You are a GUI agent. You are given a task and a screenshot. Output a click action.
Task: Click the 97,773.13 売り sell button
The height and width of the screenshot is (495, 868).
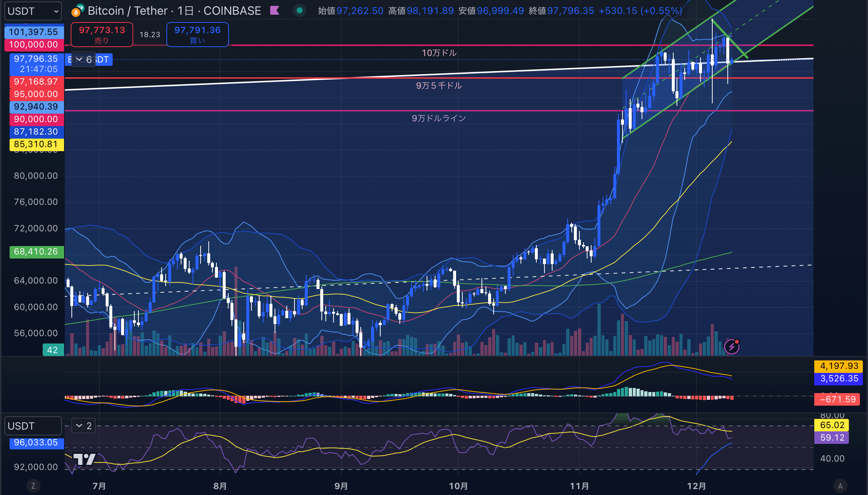(x=102, y=35)
